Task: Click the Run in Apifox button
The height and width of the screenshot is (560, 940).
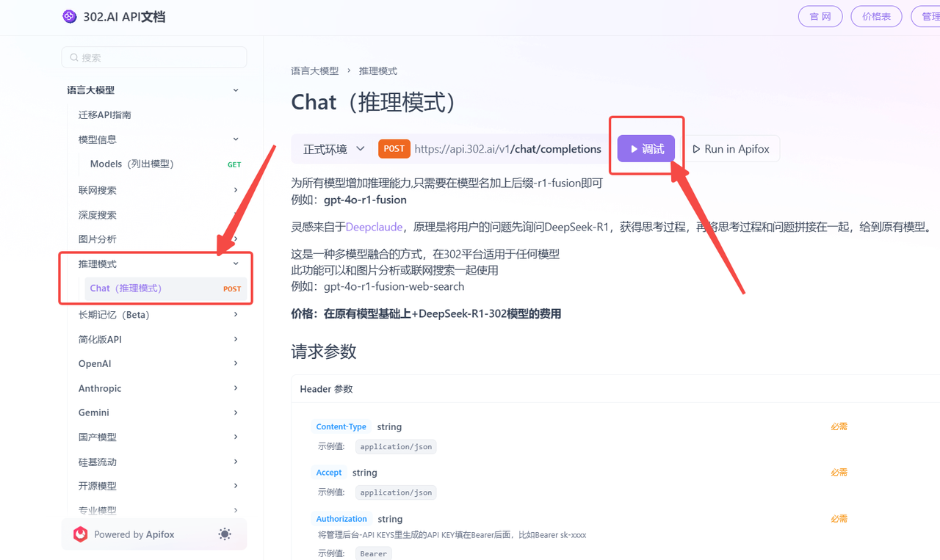Action: point(731,149)
